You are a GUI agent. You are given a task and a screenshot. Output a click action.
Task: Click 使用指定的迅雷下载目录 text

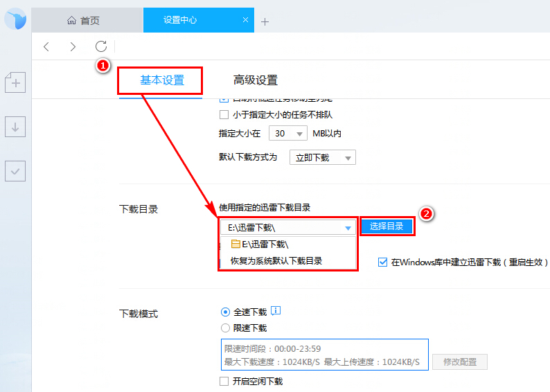tap(265, 208)
